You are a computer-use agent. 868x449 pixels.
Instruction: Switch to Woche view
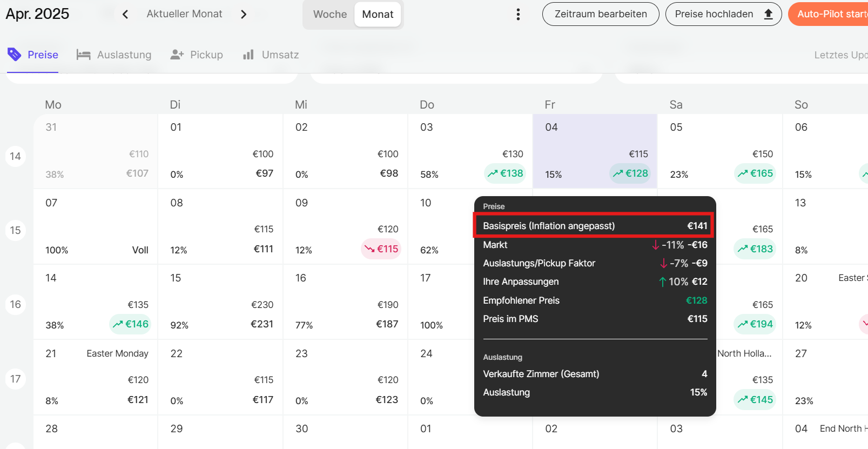click(329, 15)
